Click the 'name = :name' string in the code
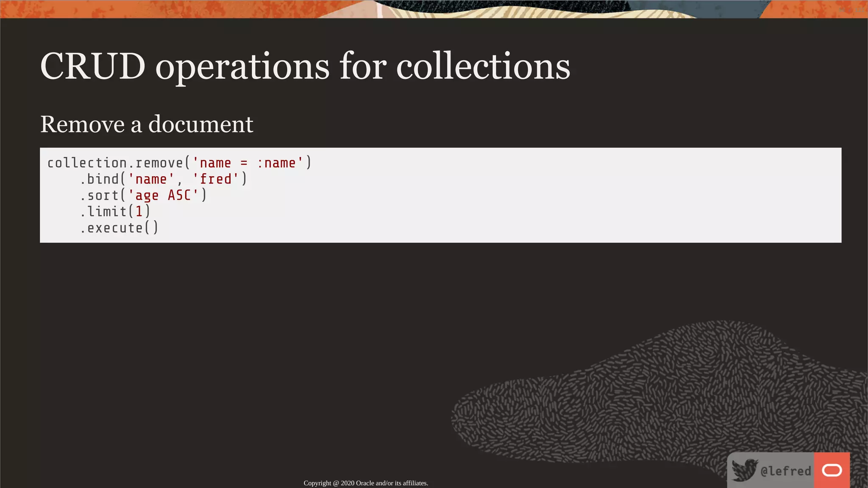868x488 pixels. tap(248, 163)
